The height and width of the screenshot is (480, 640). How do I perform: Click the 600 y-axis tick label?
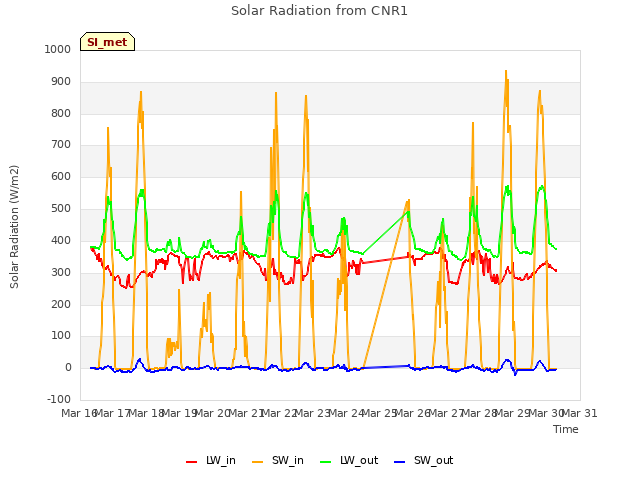pos(61,176)
